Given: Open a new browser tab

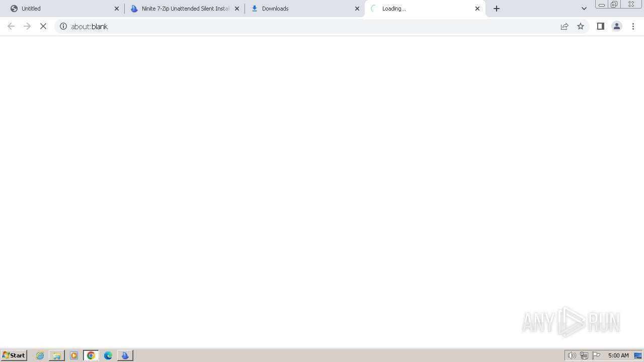Looking at the screenshot, I should 497,9.
